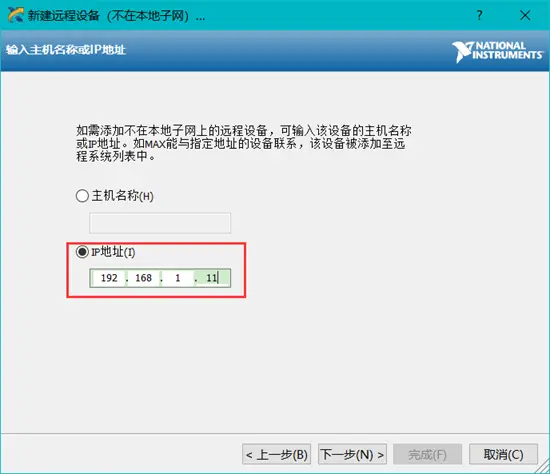Click the description paragraph starting 如需添加
The height and width of the screenshot is (474, 550).
tap(243, 143)
